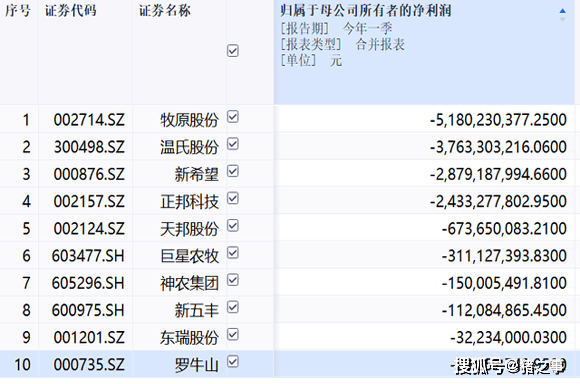
Task: Select the value -2,433,277,802.9500
Action: [x=498, y=202]
